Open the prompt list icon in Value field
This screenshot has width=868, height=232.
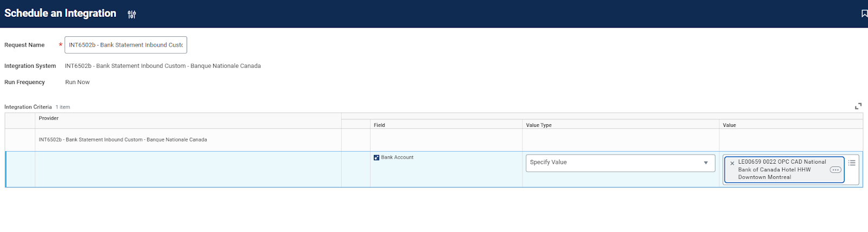coord(852,163)
